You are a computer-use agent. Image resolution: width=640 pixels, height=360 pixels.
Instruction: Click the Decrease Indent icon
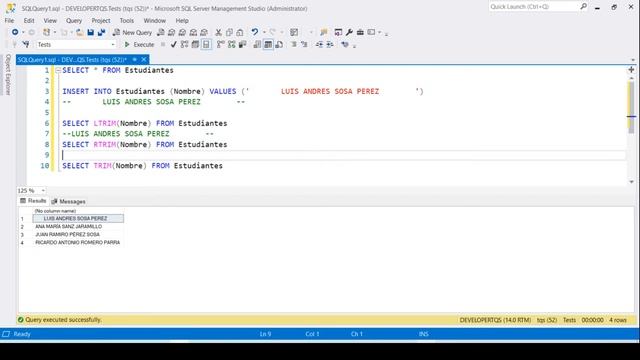(x=319, y=44)
